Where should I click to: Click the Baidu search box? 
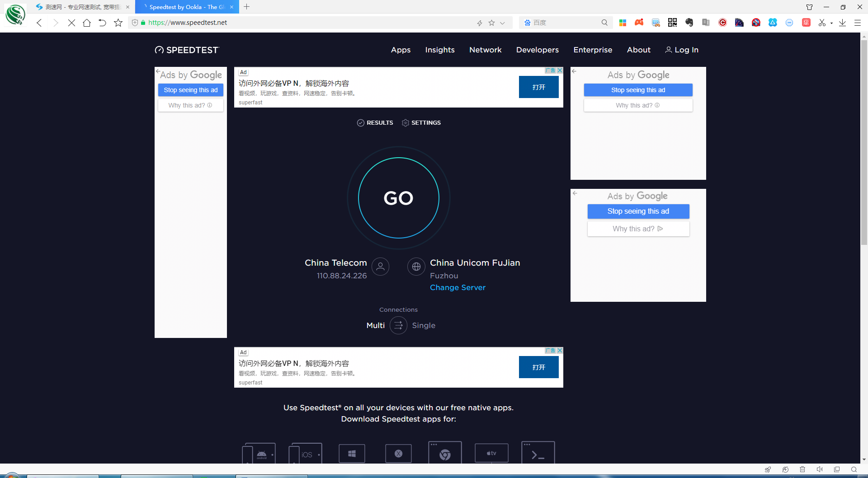[x=565, y=23]
